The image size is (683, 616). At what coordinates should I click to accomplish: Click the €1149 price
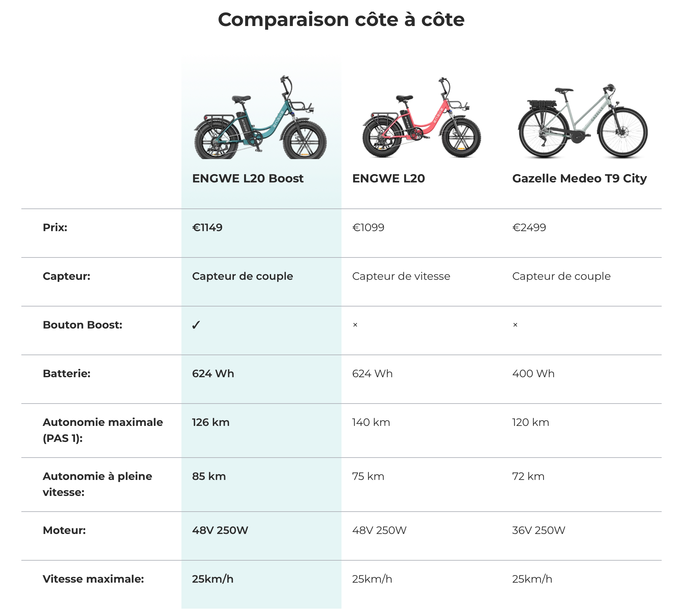point(207,227)
